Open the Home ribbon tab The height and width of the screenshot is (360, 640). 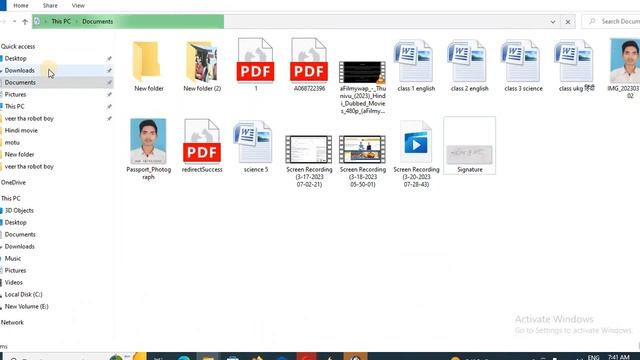click(x=21, y=6)
